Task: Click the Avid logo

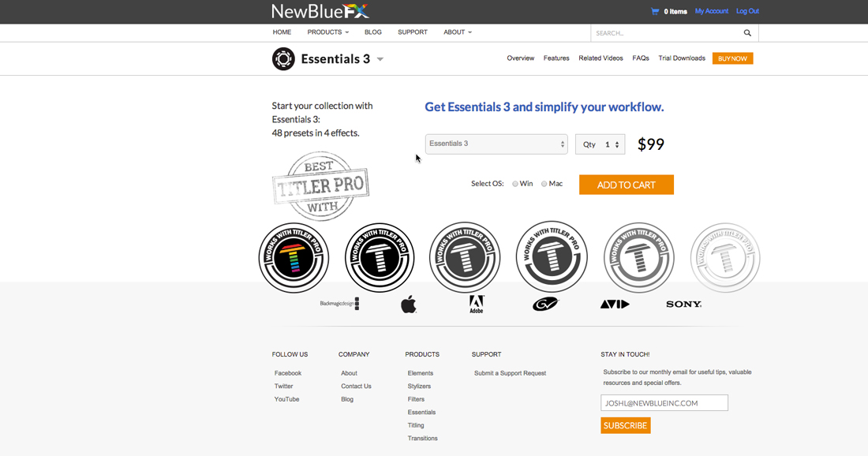Action: coord(615,304)
